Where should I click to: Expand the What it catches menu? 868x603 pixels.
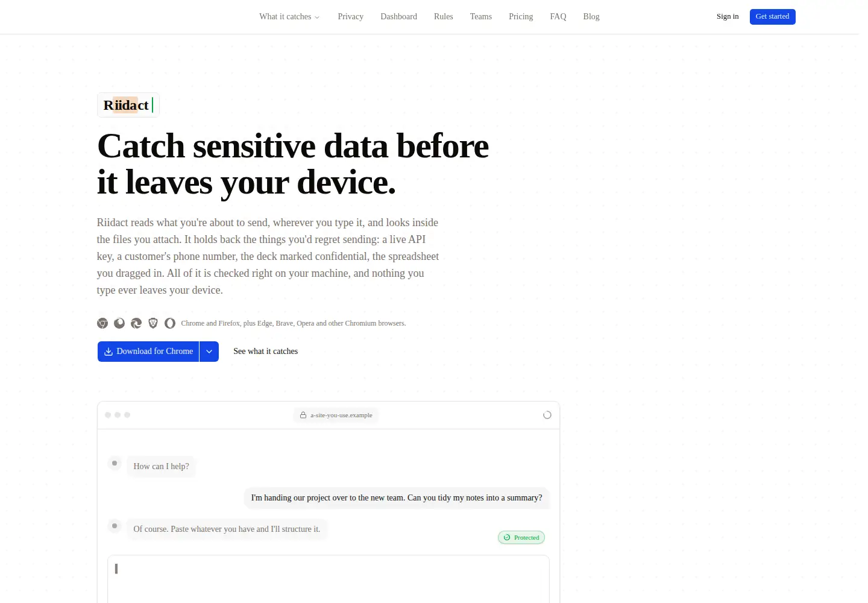coord(289,17)
